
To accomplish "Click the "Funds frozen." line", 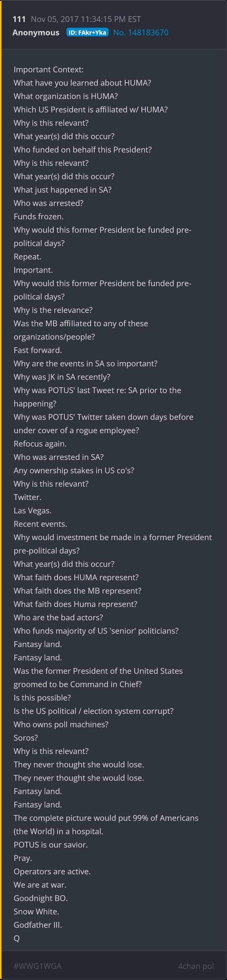I will 39,217.
